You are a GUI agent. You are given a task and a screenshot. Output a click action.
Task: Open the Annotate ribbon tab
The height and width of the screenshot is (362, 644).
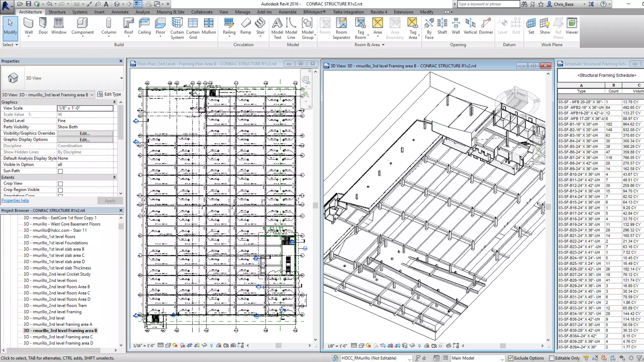(120, 12)
